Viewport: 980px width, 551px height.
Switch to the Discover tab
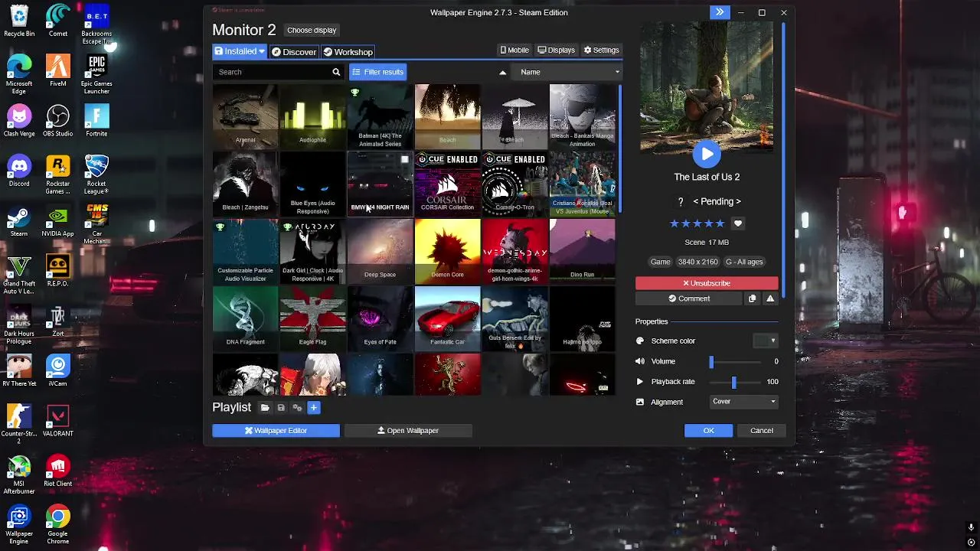[x=294, y=51]
